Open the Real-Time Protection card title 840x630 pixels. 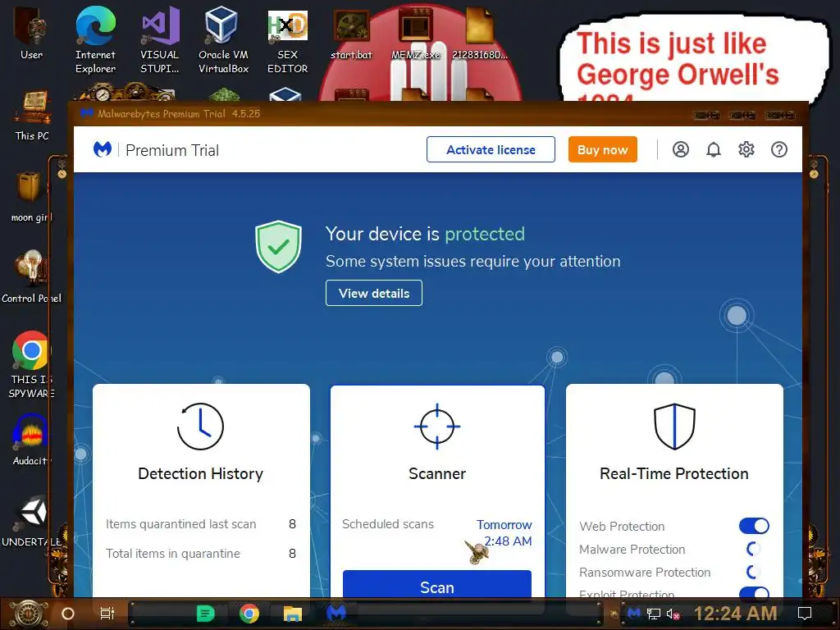point(674,473)
